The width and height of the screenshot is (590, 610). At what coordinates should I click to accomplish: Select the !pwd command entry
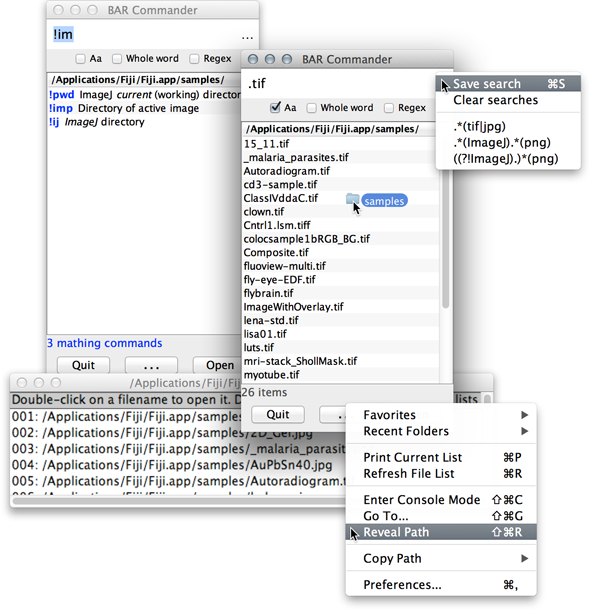tap(144, 95)
